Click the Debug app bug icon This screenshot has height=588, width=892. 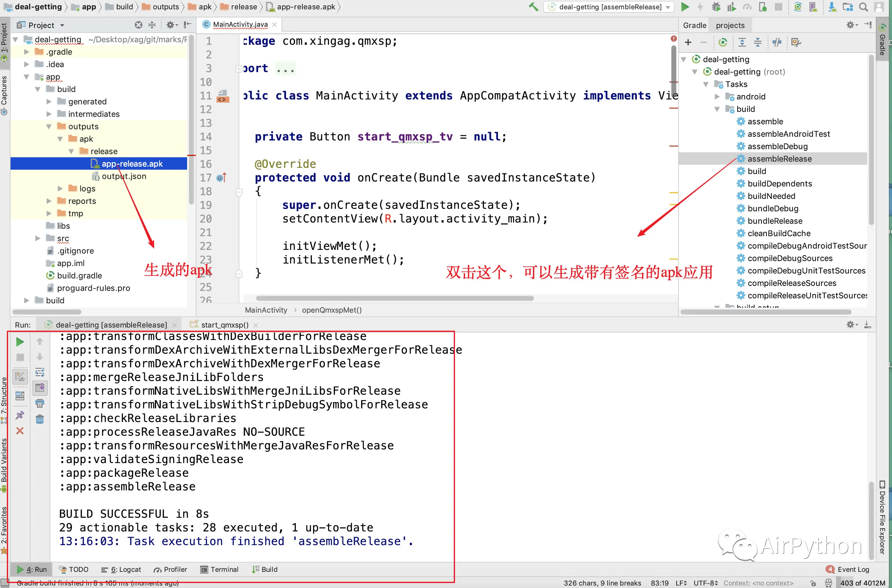[716, 7]
